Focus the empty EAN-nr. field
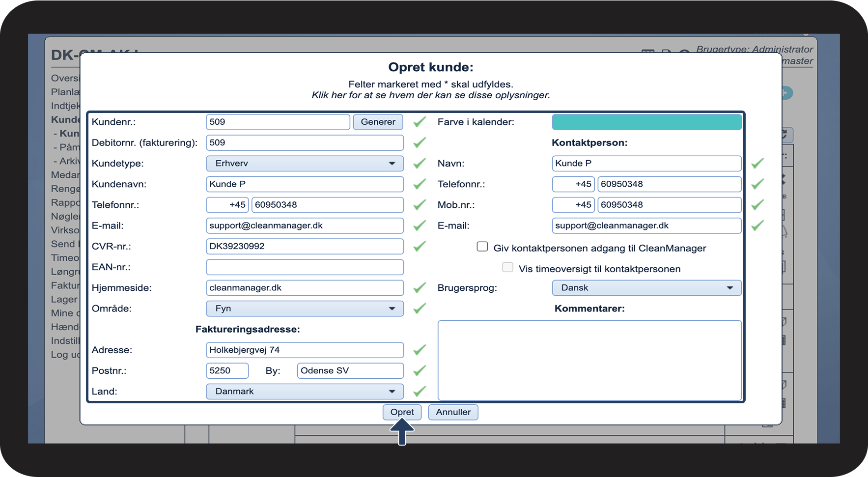This screenshot has width=868, height=477. (x=305, y=267)
